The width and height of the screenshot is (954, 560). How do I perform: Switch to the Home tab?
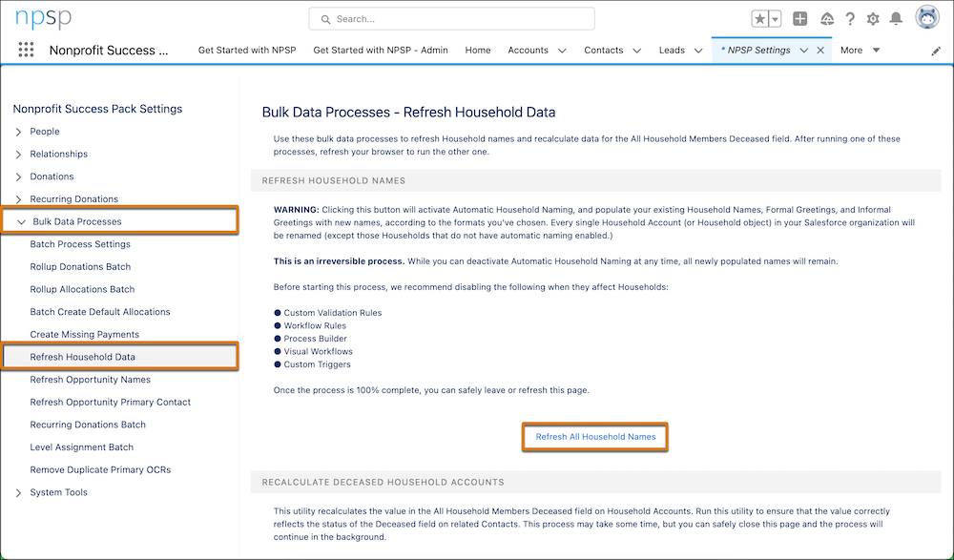pos(478,51)
